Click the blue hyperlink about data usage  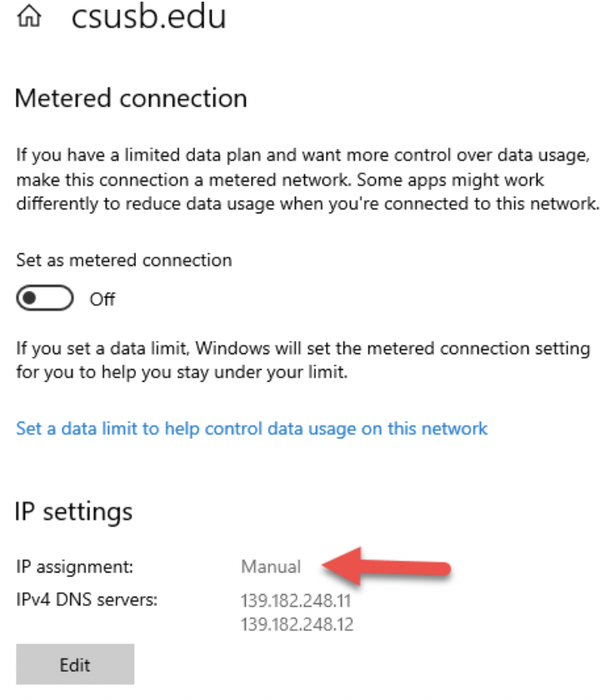click(x=250, y=427)
